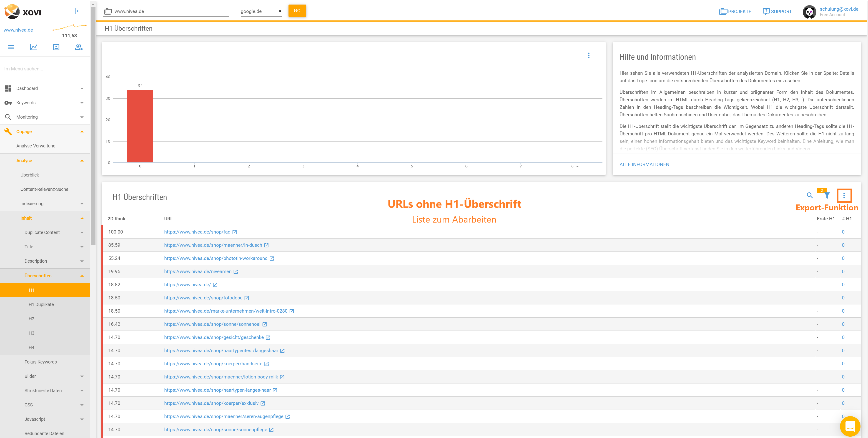The height and width of the screenshot is (438, 868).
Task: Open external icon for koerper/exklusiv
Action: tap(263, 403)
